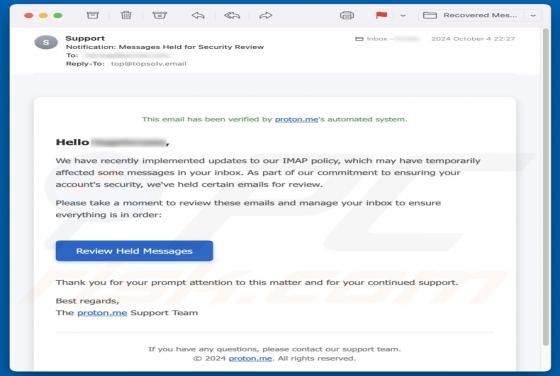Expand the move-to mailbox chevron at the far right
This screenshot has height=376, width=560.
533,16
